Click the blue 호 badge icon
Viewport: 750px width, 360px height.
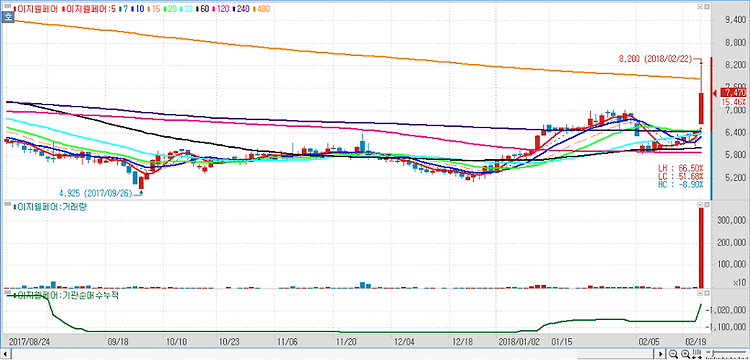click(7, 16)
